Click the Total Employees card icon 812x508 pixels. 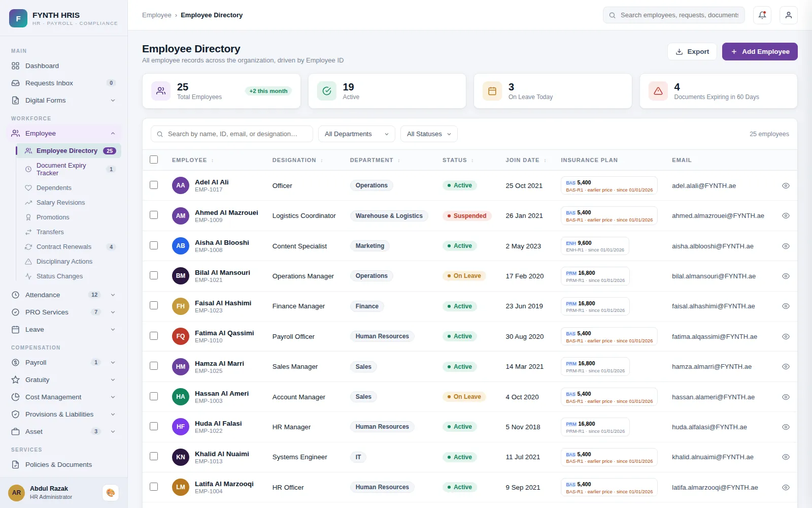click(161, 91)
